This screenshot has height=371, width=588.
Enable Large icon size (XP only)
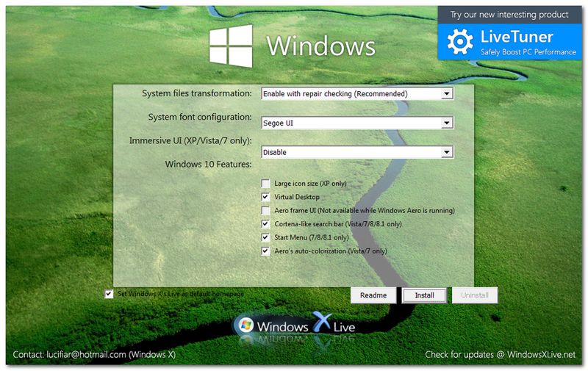click(265, 184)
